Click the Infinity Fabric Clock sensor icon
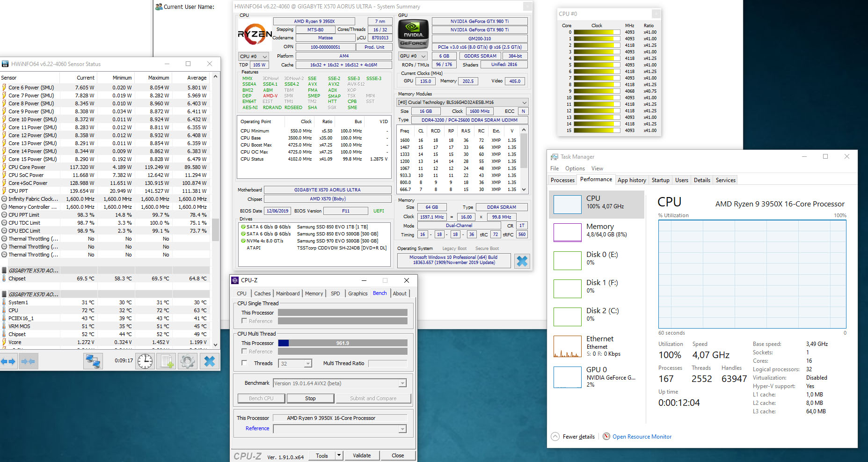This screenshot has width=868, height=462. click(x=4, y=199)
